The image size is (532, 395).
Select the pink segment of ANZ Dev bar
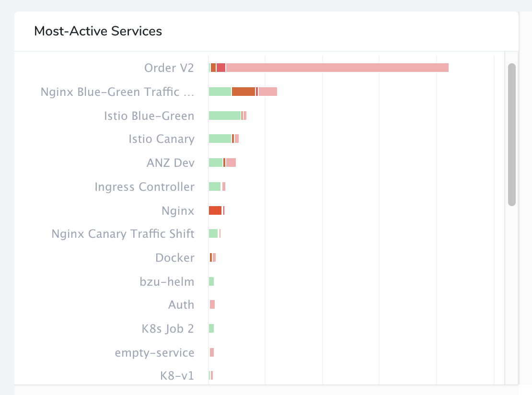pos(231,163)
